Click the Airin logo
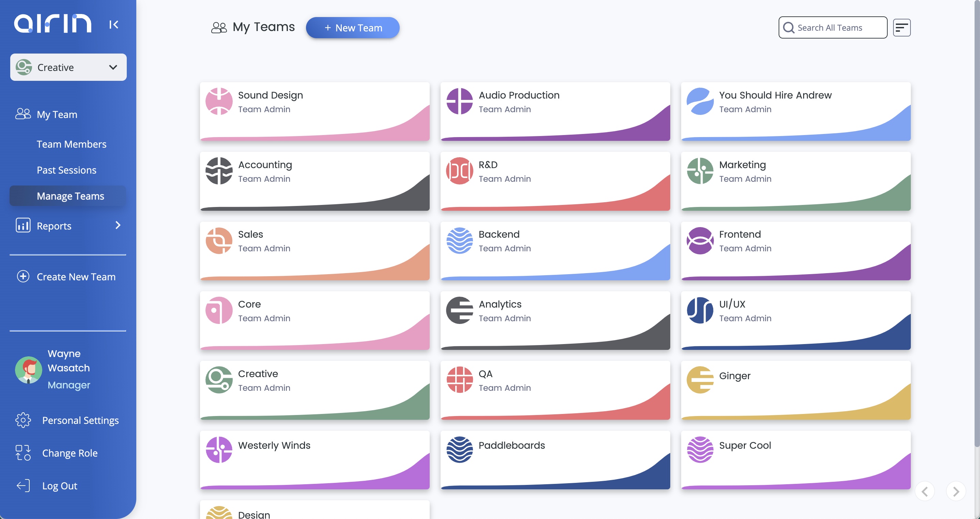Screen dimensions: 980x519 coord(53,24)
